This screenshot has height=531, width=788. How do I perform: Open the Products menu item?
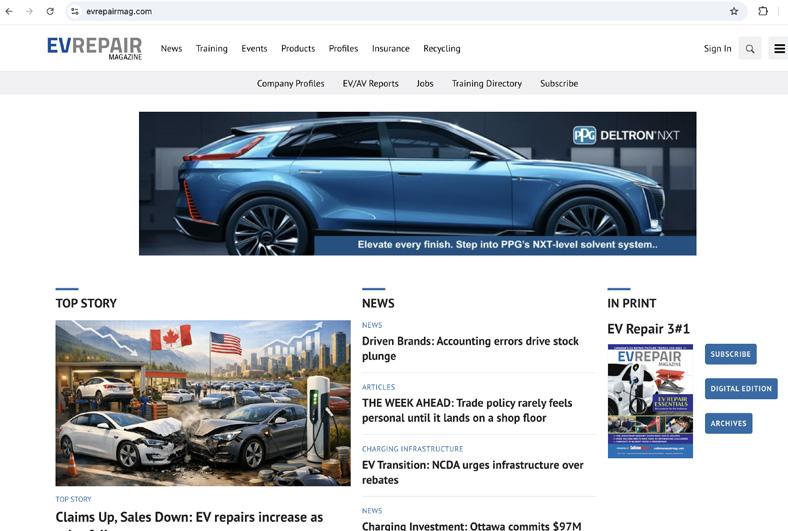coord(298,48)
